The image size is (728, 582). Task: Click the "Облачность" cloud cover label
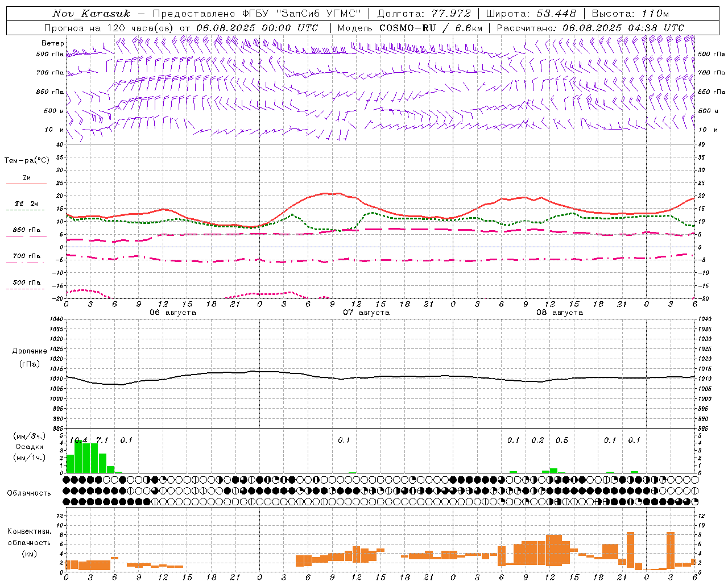click(29, 493)
